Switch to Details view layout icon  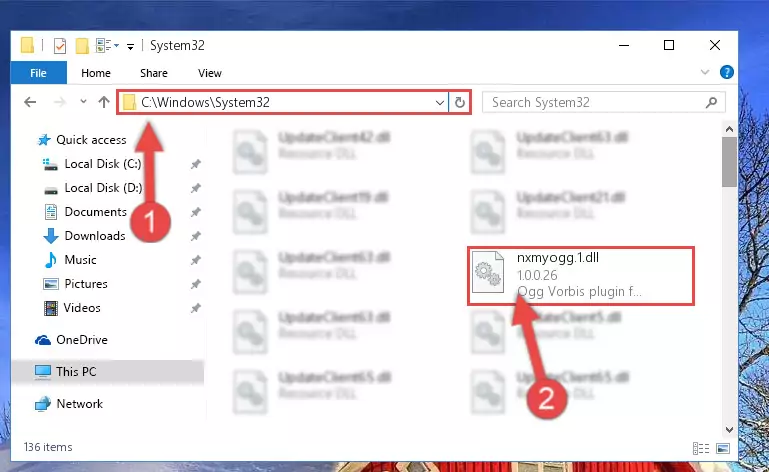pyautogui.click(x=700, y=448)
